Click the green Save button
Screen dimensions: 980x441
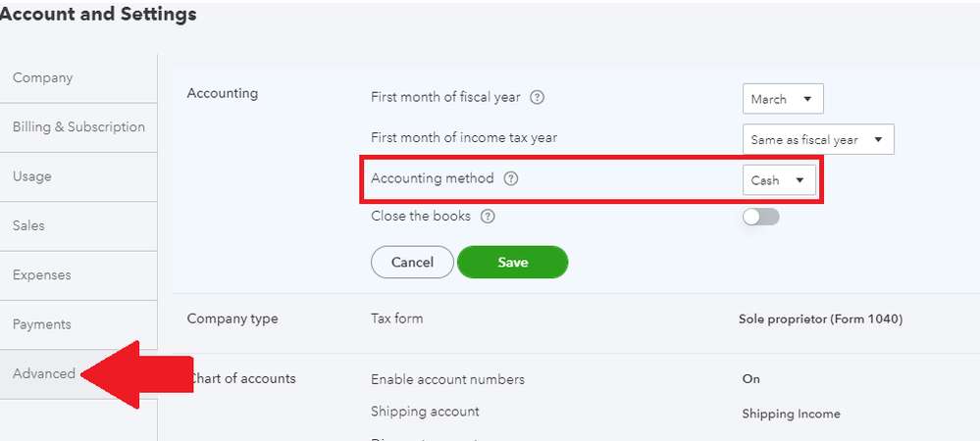pyautogui.click(x=512, y=263)
